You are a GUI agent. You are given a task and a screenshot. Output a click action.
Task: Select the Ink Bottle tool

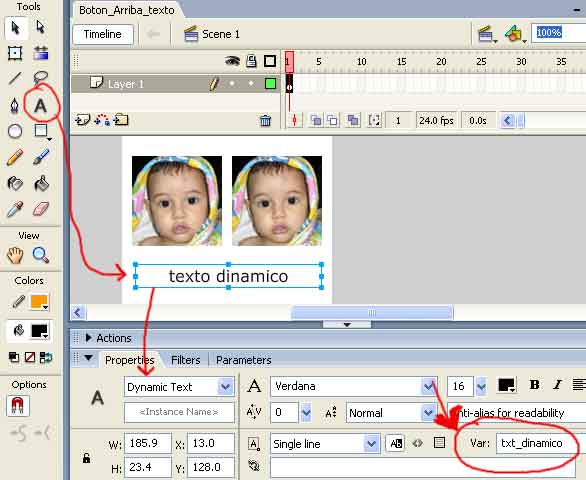click(15, 184)
